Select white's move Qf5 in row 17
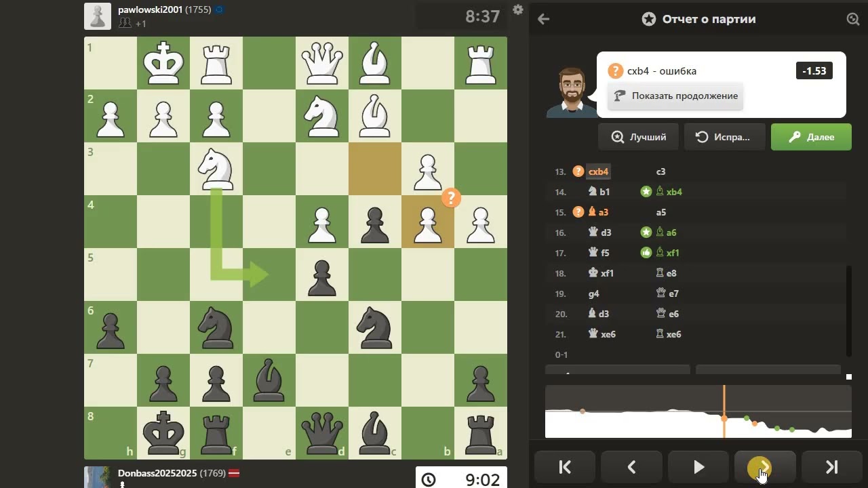This screenshot has width=868, height=488. (599, 253)
